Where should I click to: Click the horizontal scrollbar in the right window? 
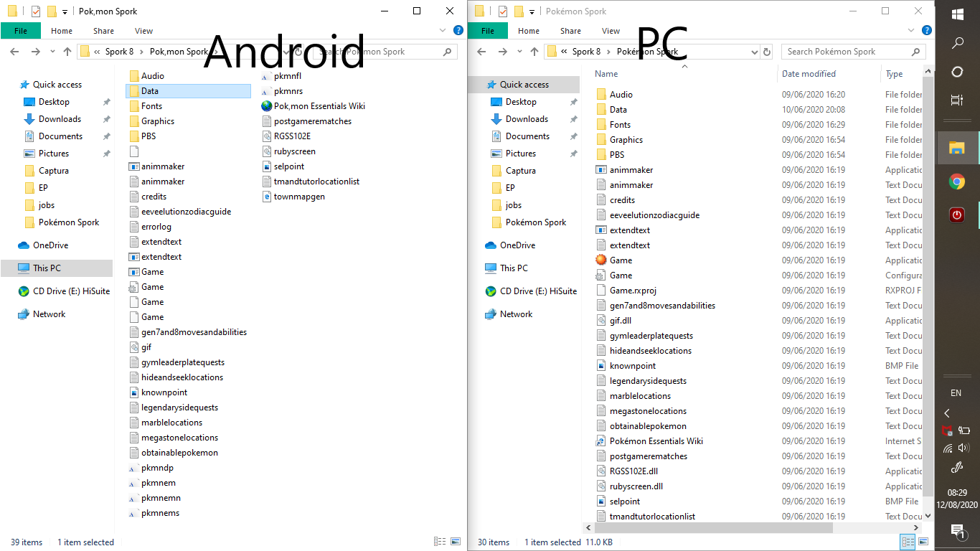[717, 528]
